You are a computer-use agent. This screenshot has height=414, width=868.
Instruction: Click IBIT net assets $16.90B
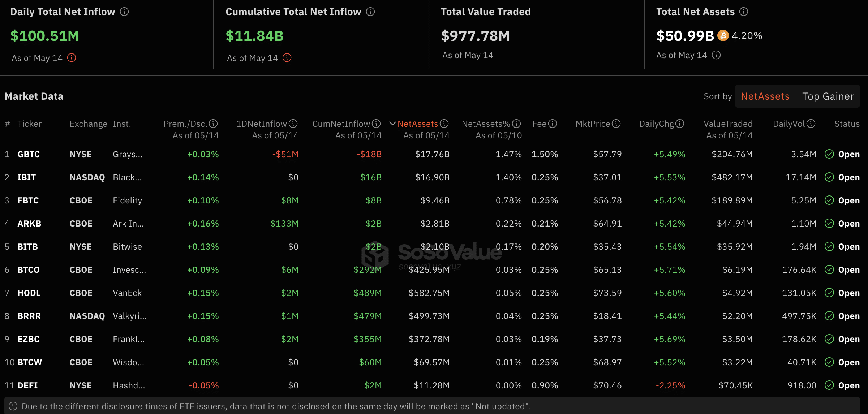(x=432, y=177)
